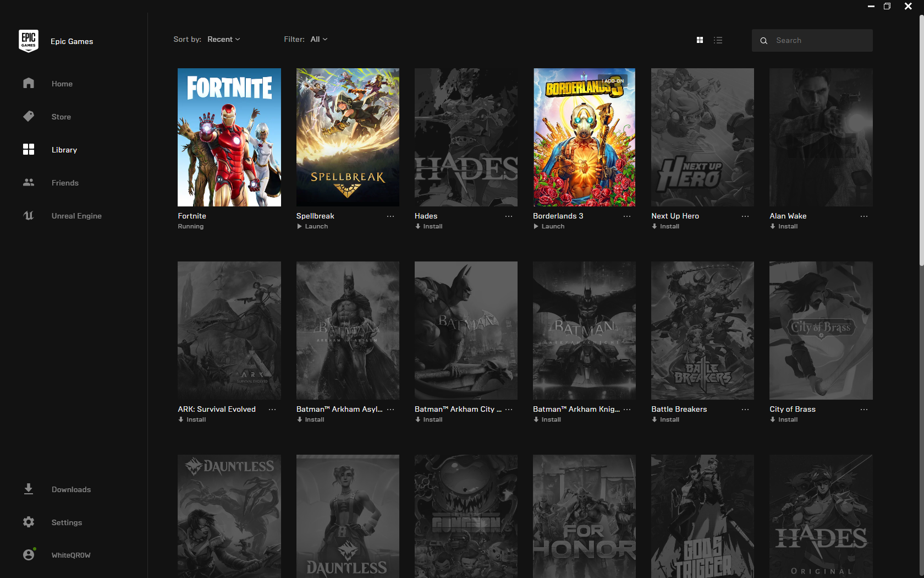Screen dimensions: 924x578
Task: Open the Friends people icon
Action: pyautogui.click(x=29, y=182)
